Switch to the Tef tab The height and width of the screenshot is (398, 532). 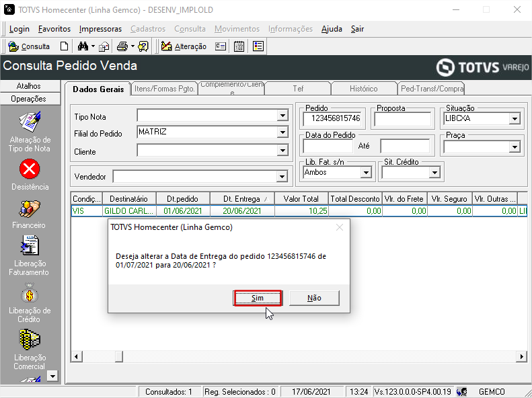[298, 89]
